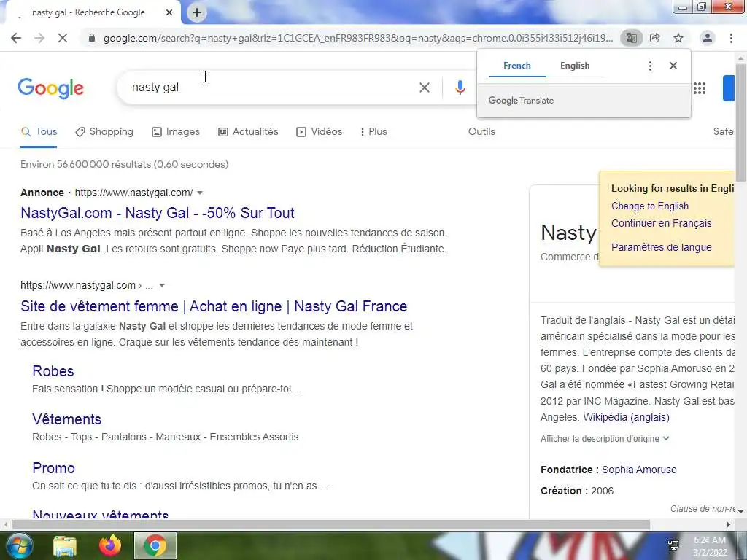Select French in the translate popup

[x=517, y=66]
